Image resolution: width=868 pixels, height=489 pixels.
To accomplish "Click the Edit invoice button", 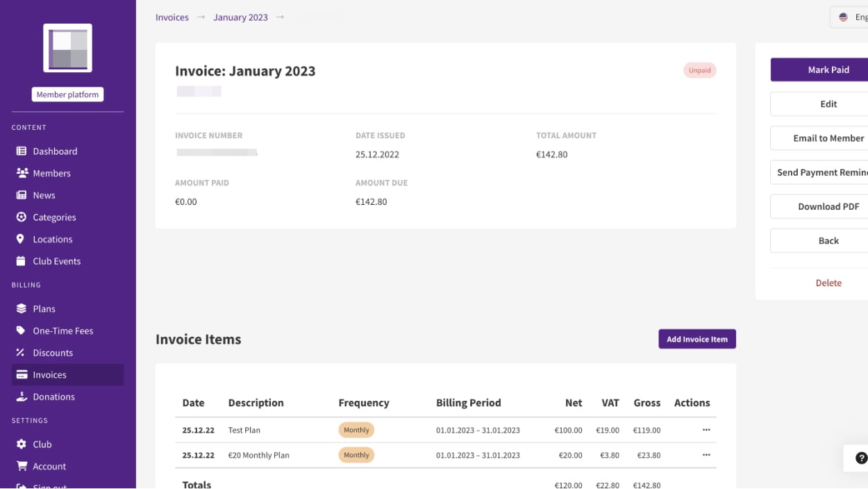I will pyautogui.click(x=819, y=104).
